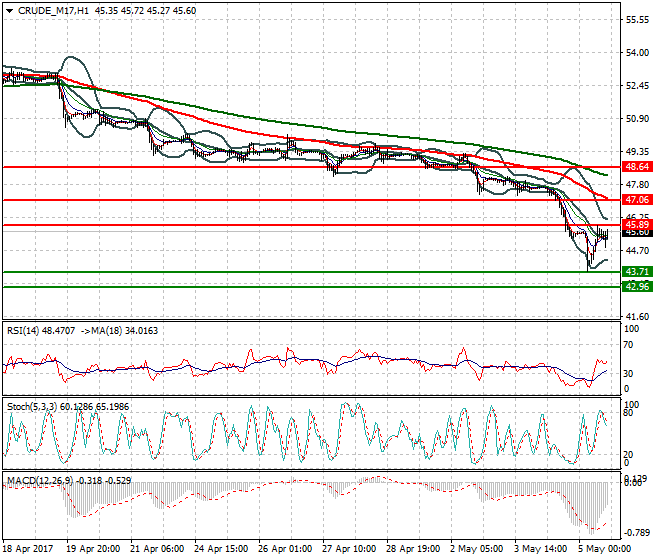
Task: Click the RSI scale value 70
Action: [628, 345]
